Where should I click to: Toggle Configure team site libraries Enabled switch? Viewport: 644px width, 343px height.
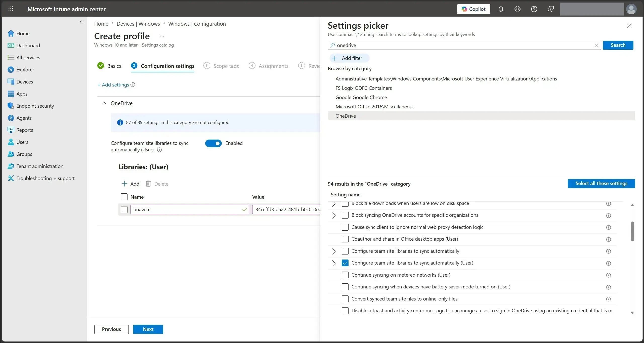pyautogui.click(x=213, y=143)
